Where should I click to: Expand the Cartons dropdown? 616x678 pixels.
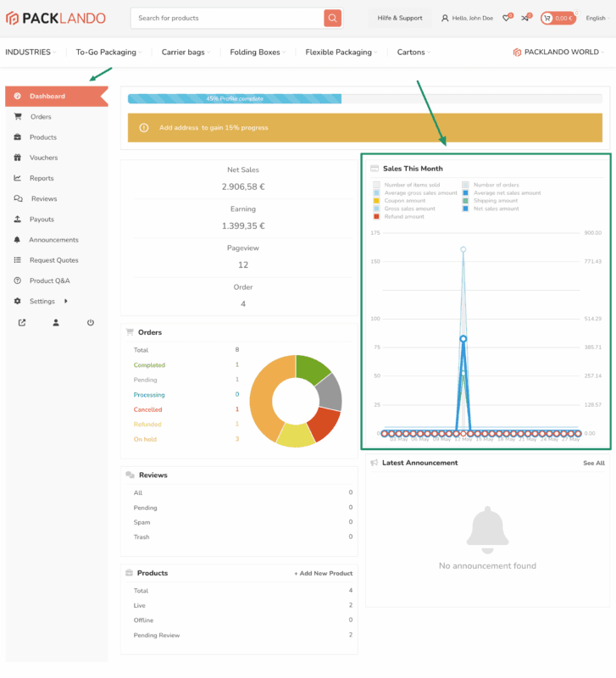(x=413, y=53)
